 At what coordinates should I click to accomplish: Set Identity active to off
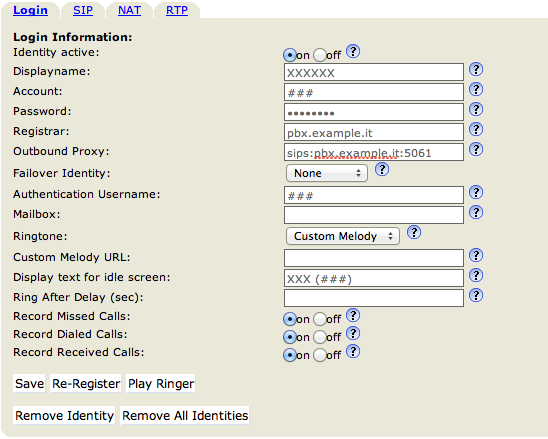coord(319,55)
